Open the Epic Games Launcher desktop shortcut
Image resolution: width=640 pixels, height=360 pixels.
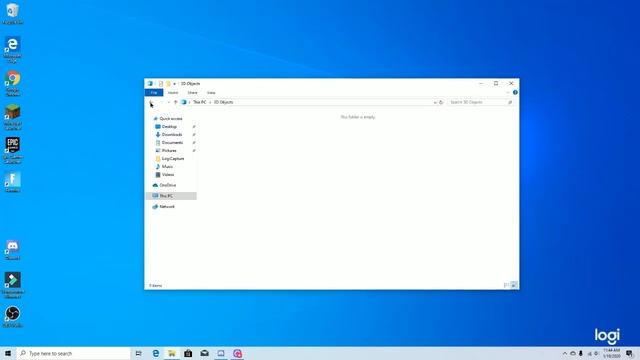point(12,150)
